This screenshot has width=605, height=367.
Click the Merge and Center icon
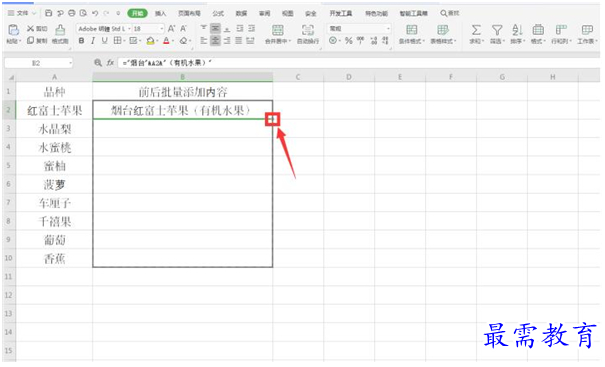click(x=277, y=30)
